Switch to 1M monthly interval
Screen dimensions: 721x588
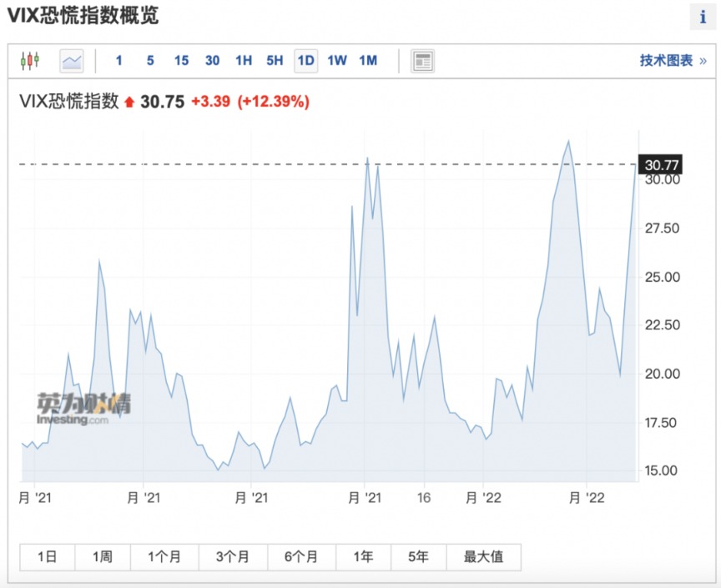click(368, 61)
